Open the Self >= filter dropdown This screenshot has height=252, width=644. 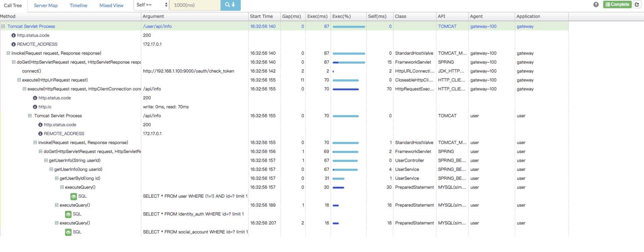pyautogui.click(x=152, y=5)
